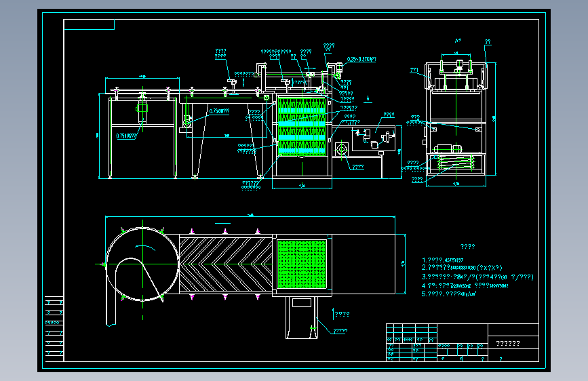The image size is (588, 381).
Task: Click the side elevation view of the machine
Action: coord(456,119)
